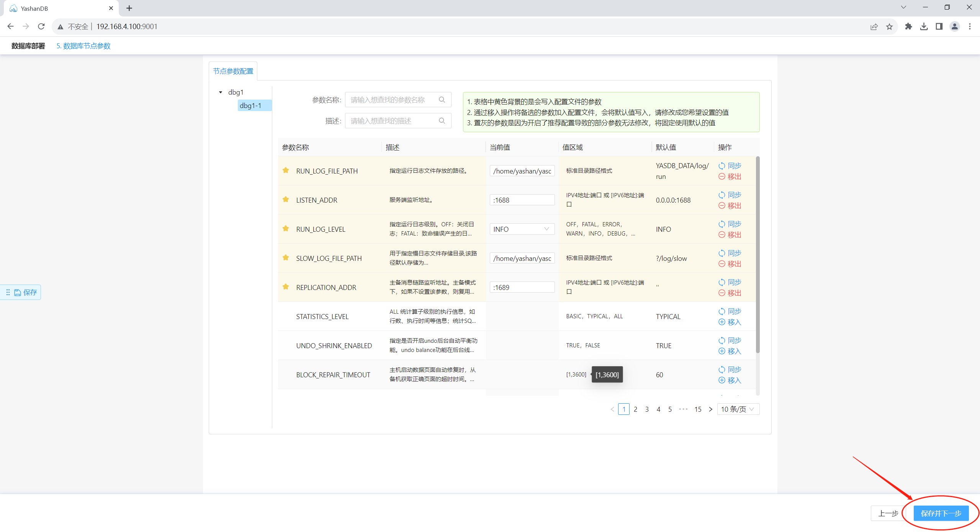980x532 pixels.
Task: Click the 不安全 site security warning
Action: (x=73, y=26)
